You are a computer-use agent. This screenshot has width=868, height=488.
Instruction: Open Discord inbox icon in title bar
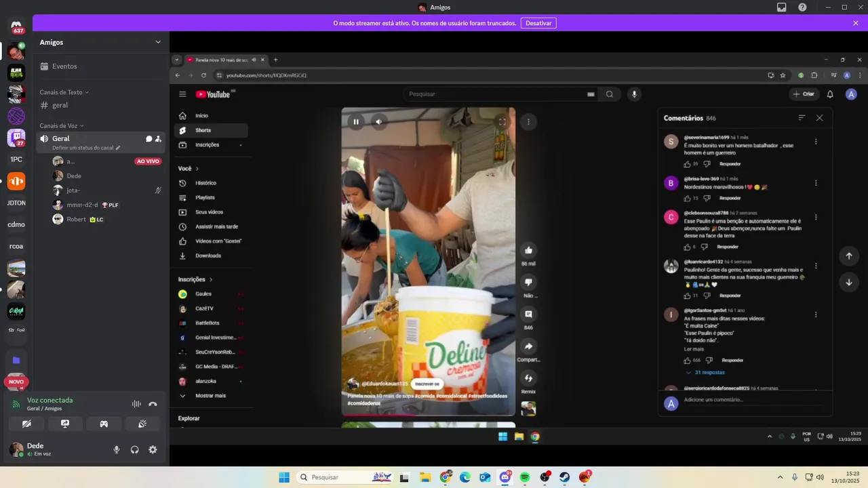point(782,7)
